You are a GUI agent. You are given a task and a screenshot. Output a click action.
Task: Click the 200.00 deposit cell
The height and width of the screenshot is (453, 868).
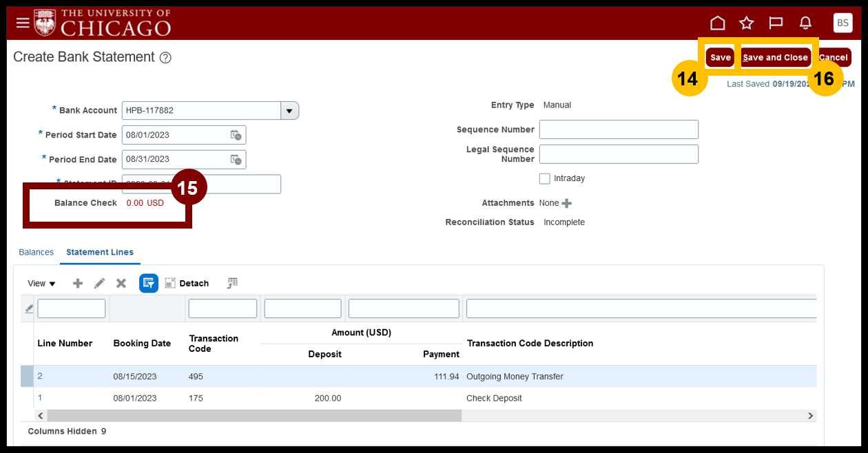328,398
